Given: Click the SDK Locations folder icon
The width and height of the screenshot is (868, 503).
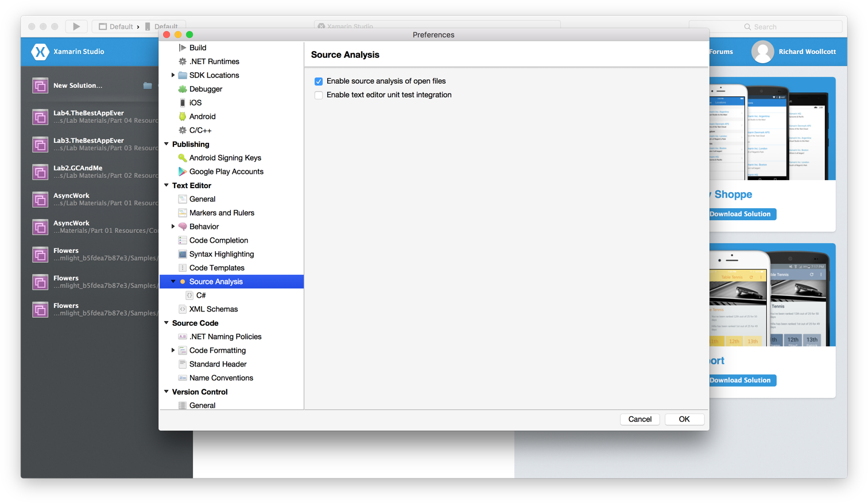Looking at the screenshot, I should click(183, 75).
